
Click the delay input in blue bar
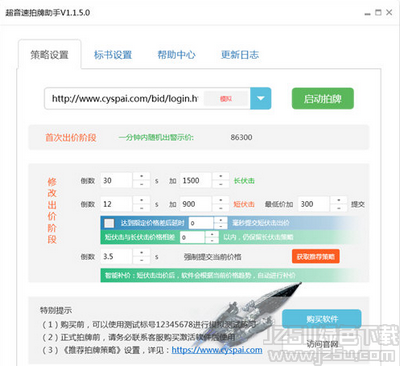(x=201, y=223)
